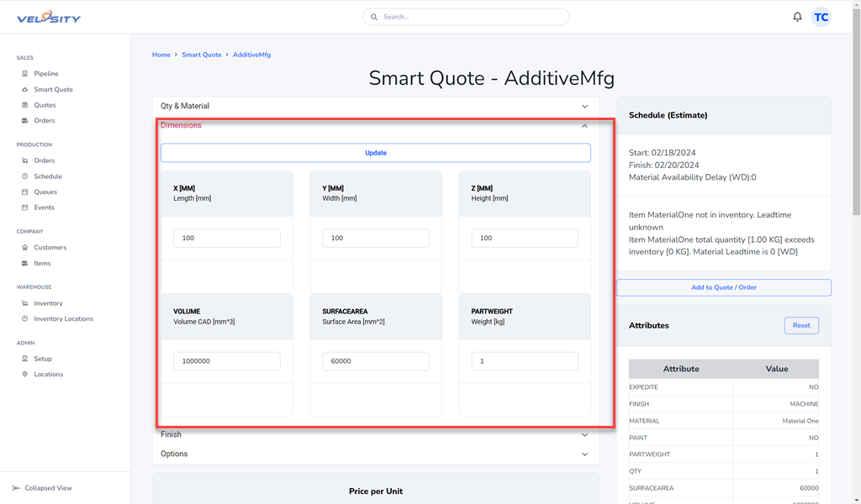Toggle Collapsed View of sidebar
The image size is (861, 504).
[48, 488]
